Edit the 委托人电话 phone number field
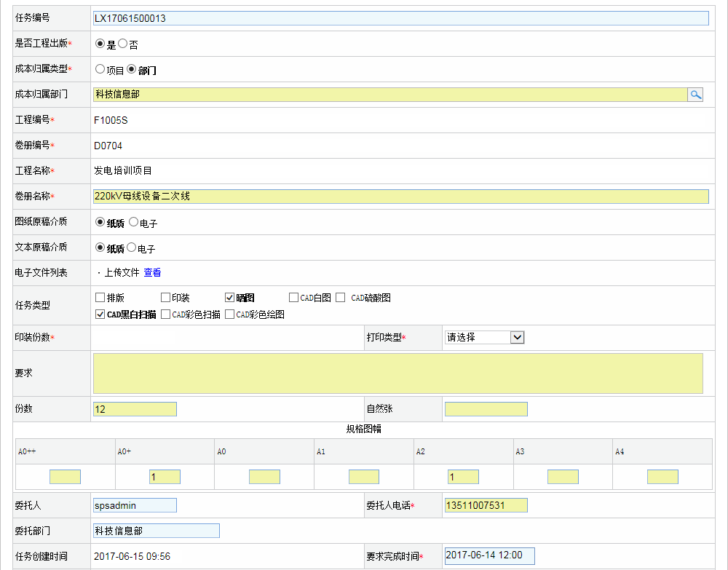 (x=486, y=505)
